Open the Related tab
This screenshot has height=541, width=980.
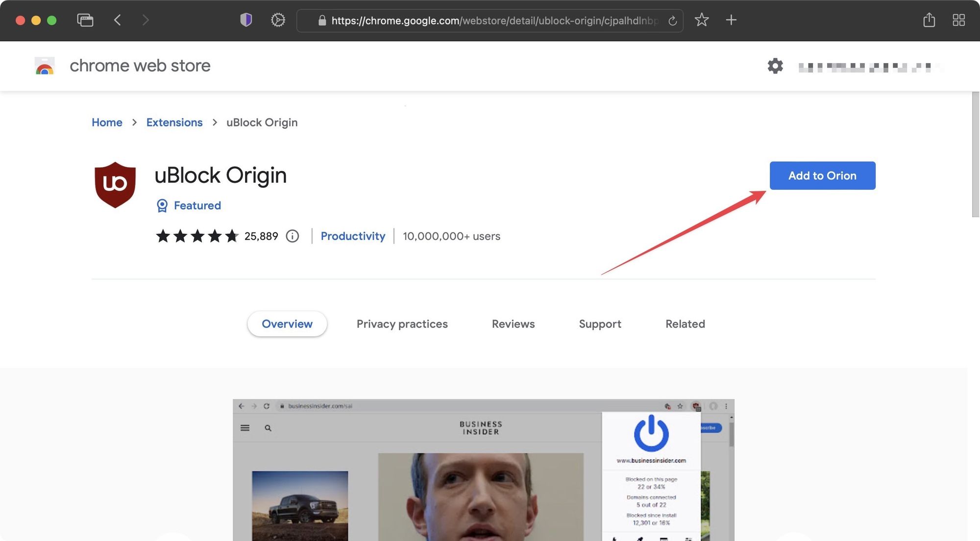[685, 324]
